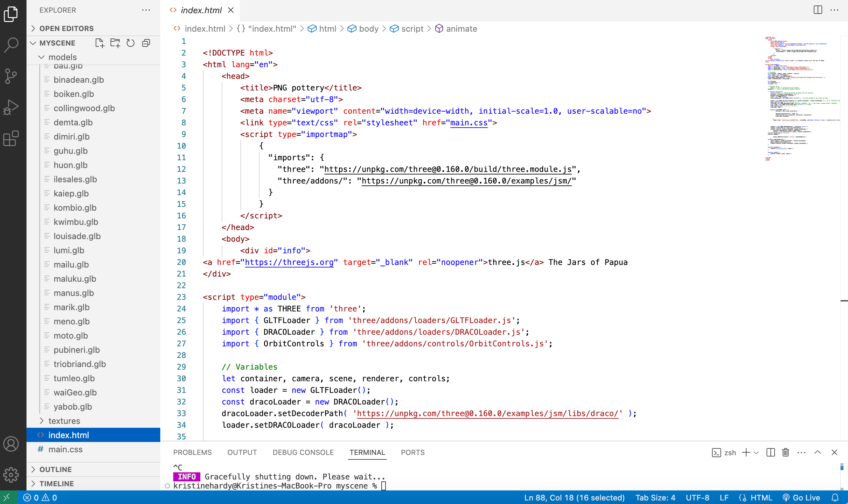Click the animate breadcrumb item
This screenshot has height=504, width=848.
tap(456, 28)
